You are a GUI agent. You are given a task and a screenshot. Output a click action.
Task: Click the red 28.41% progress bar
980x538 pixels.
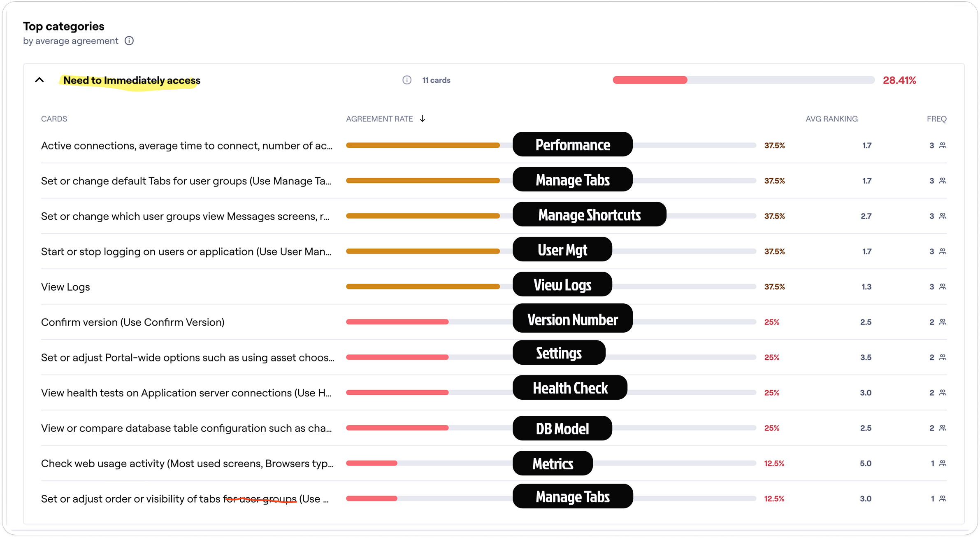pyautogui.click(x=650, y=80)
